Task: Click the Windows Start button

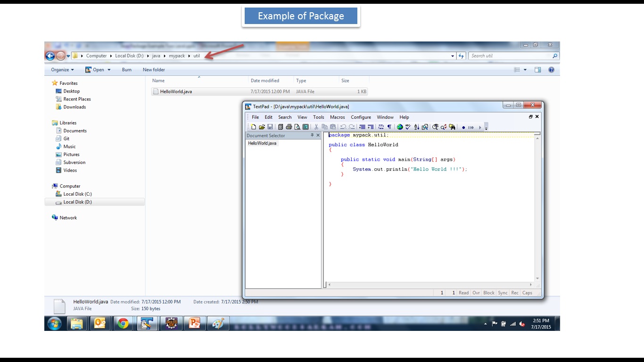Action: 54,323
